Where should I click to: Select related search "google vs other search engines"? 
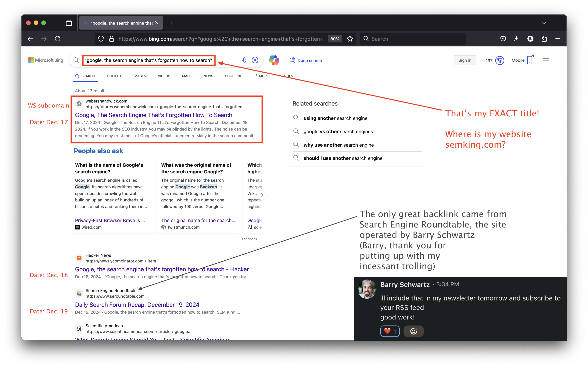point(338,132)
